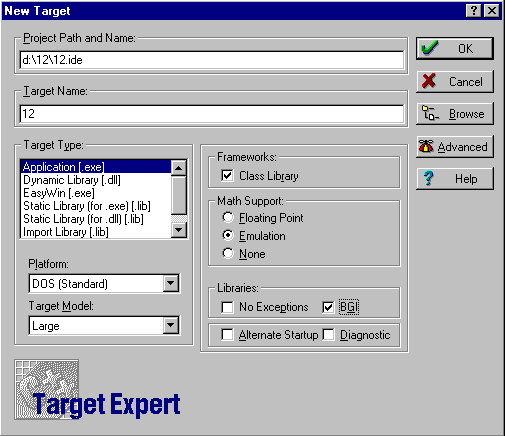Image resolution: width=505 pixels, height=436 pixels.
Task: Open the Browse file dialog
Action: [455, 114]
